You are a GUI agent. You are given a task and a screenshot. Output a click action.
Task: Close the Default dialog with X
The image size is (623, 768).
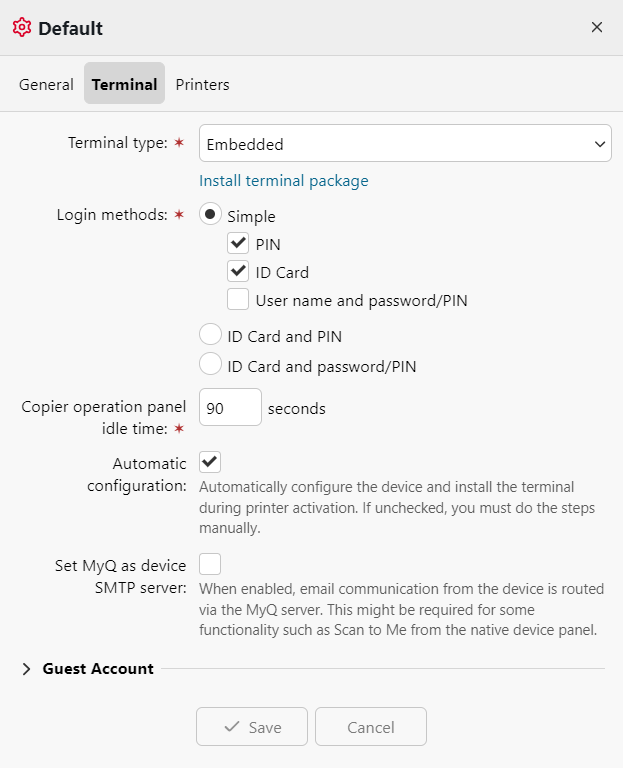pyautogui.click(x=597, y=27)
